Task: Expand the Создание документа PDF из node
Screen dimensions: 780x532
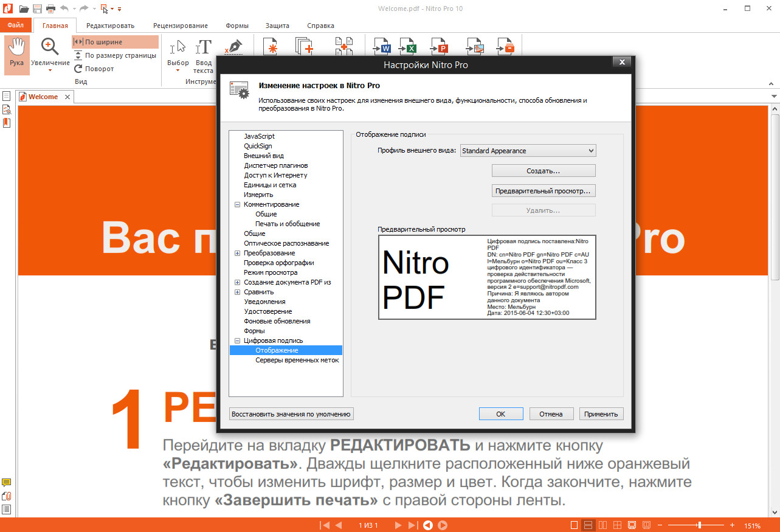Action: coord(237,283)
